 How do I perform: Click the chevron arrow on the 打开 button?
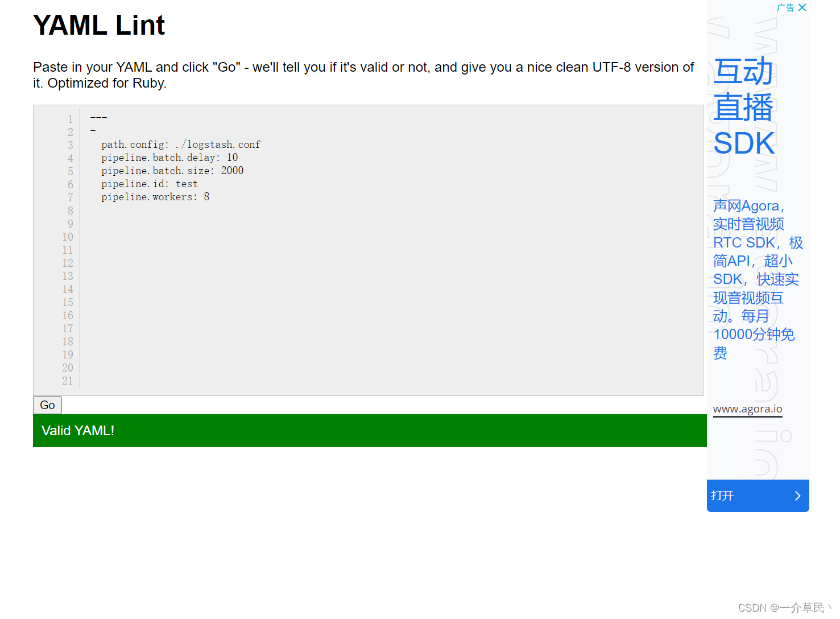pos(797,496)
